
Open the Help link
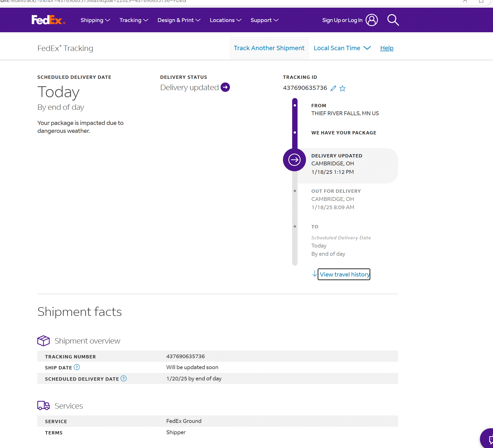[x=387, y=48]
